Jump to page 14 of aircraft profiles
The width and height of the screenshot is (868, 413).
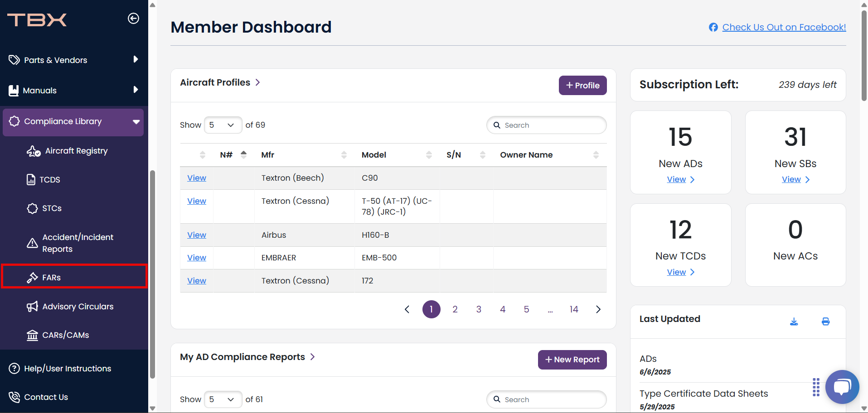[x=574, y=309]
